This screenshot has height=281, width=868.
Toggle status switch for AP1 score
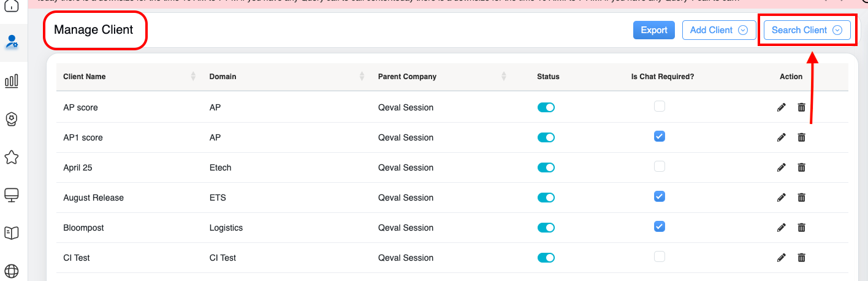[546, 137]
